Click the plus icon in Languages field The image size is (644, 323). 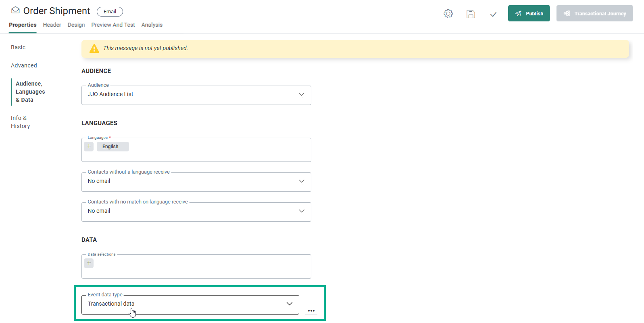89,147
